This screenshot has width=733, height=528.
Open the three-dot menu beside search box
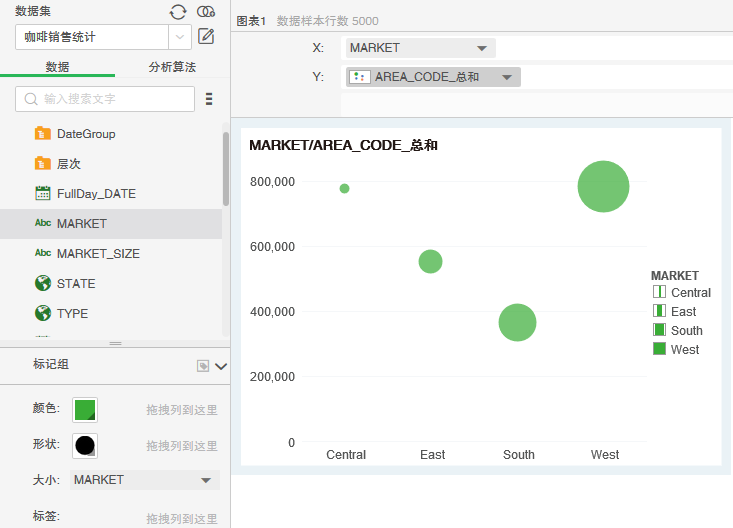coord(209,99)
